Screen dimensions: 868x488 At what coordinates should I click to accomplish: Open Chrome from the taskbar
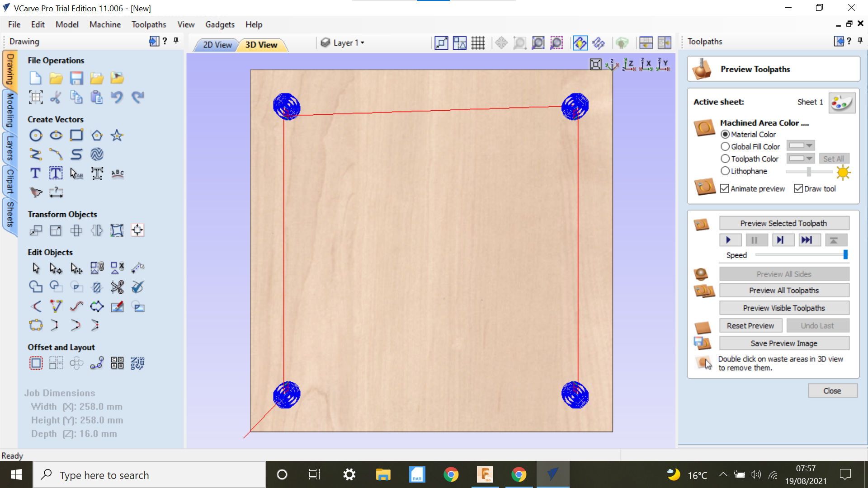451,474
